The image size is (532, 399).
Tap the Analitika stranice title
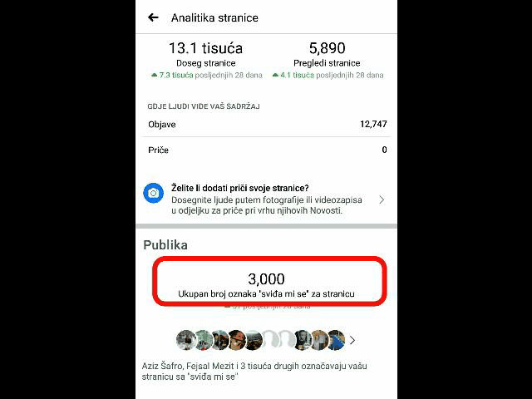tap(214, 17)
